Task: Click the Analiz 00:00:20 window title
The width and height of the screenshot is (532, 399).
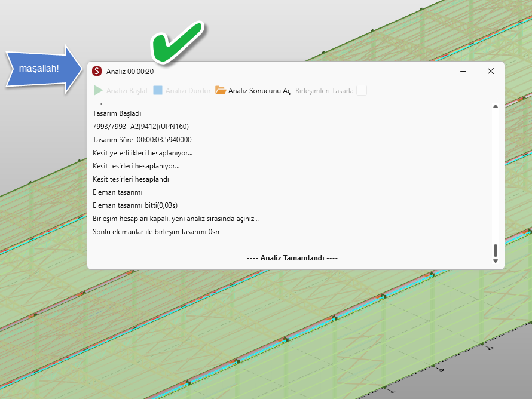Action: point(130,72)
